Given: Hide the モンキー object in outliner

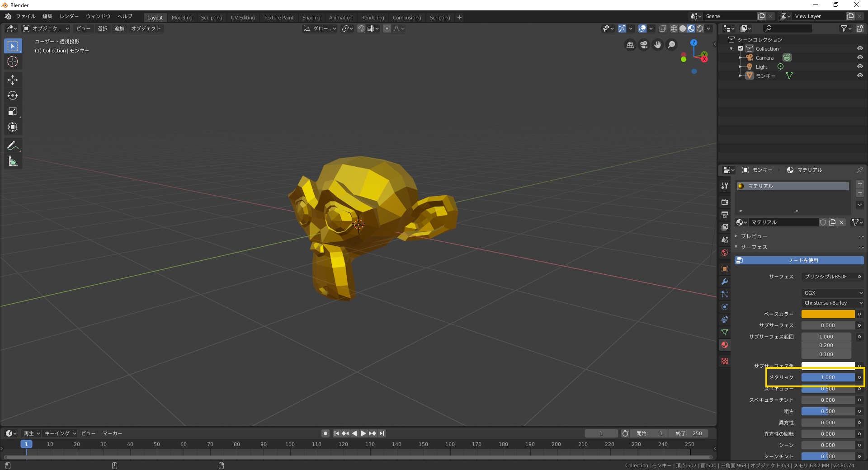Looking at the screenshot, I should coord(860,75).
